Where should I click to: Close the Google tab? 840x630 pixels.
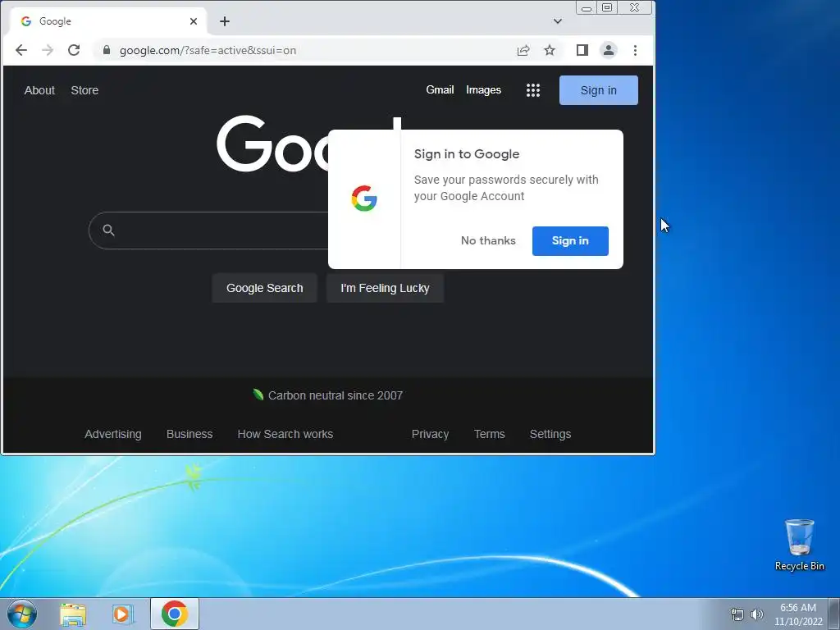[x=194, y=21]
